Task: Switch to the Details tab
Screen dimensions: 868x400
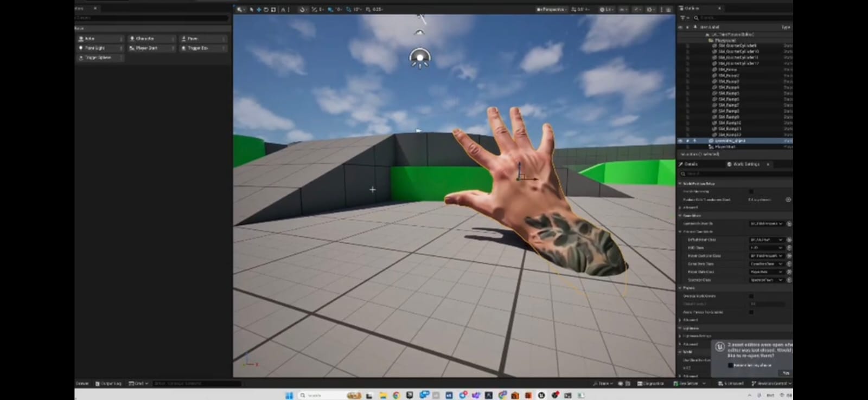Action: [x=689, y=164]
